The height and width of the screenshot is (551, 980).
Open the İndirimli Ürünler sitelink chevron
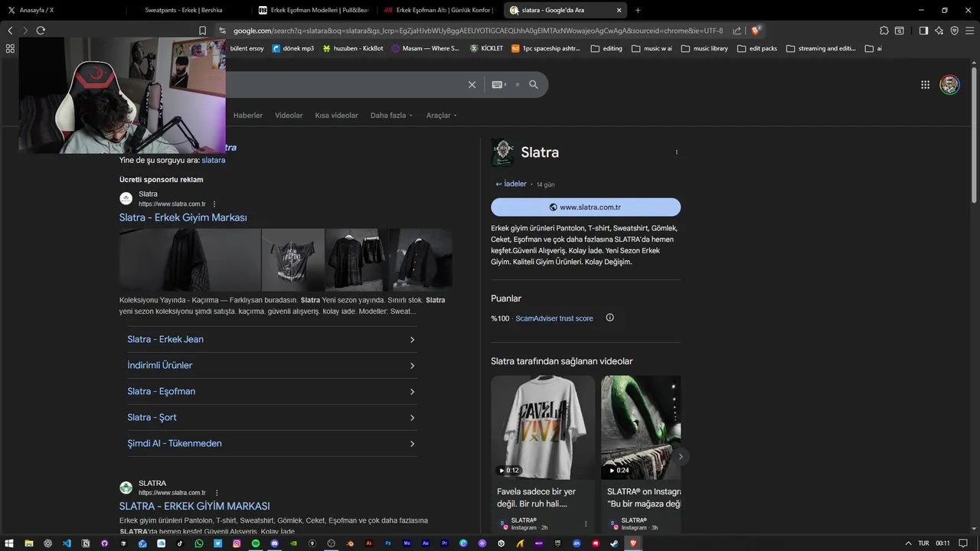[x=412, y=366]
